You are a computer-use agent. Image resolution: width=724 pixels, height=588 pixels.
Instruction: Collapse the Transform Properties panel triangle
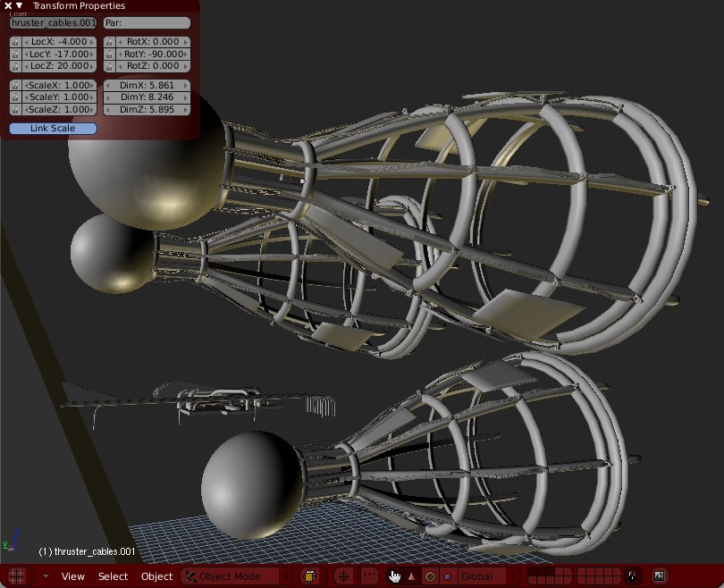tap(20, 5)
